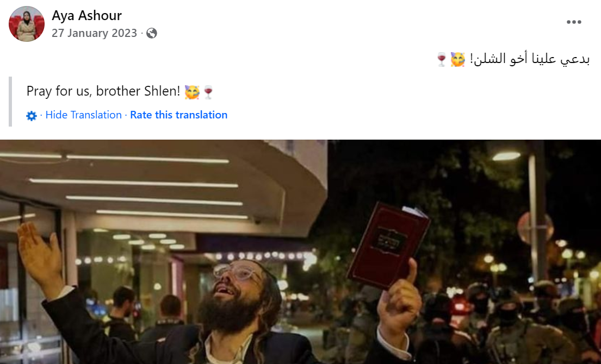Click Rate this translation
Viewport: 601px width, 364px height.
click(x=178, y=115)
